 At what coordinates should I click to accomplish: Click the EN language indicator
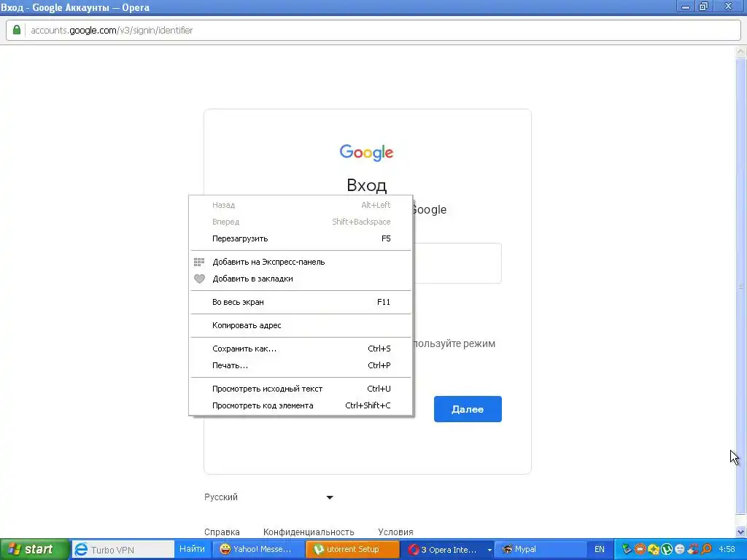[600, 550]
